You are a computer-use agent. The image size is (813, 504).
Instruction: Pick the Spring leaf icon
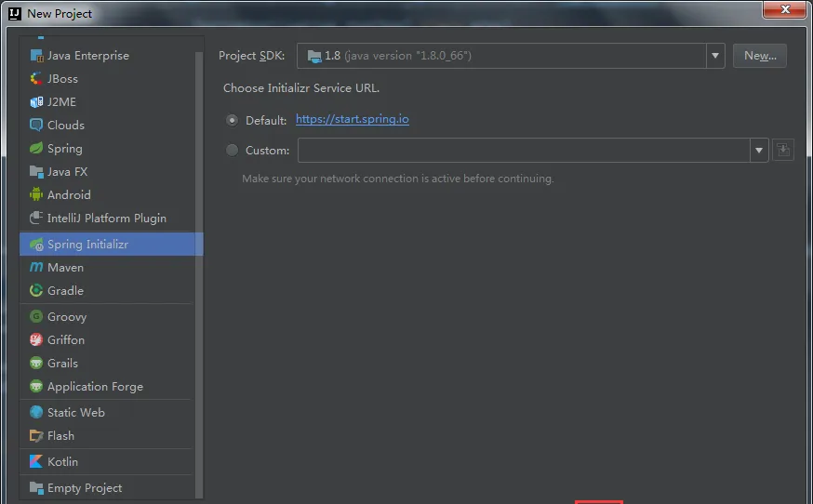point(36,148)
